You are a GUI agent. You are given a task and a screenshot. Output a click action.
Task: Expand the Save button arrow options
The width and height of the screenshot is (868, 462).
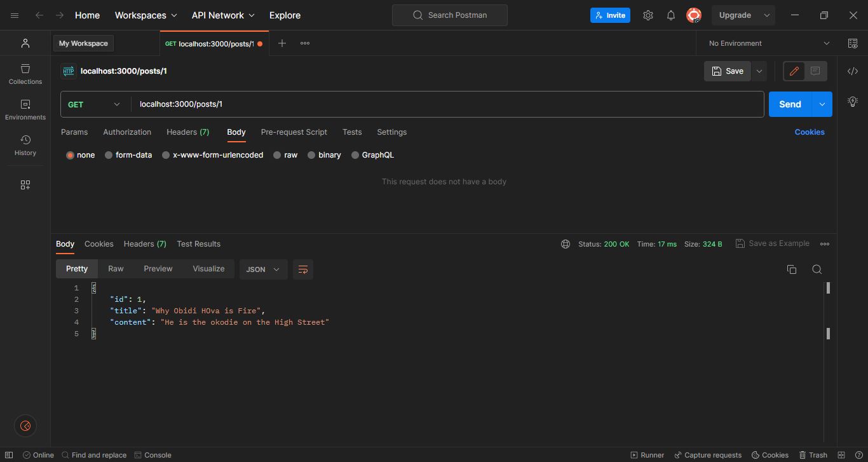(759, 71)
